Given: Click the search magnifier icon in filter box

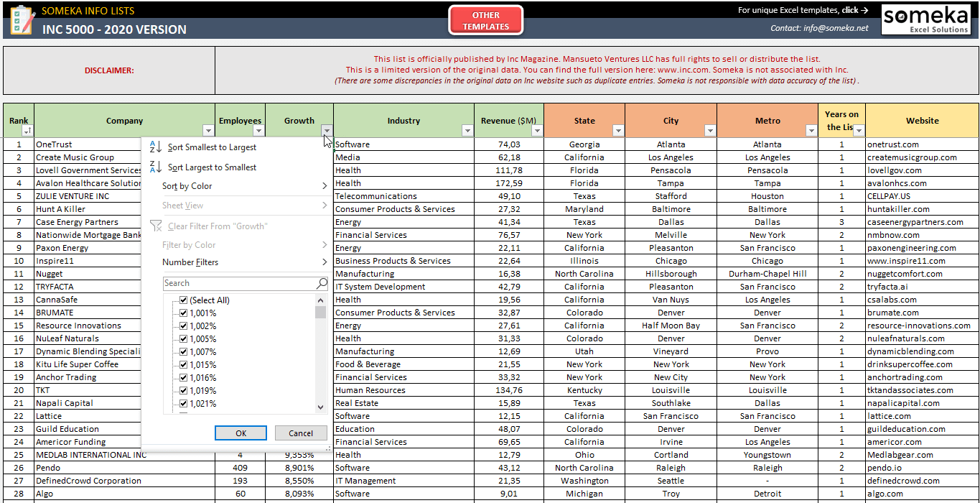Looking at the screenshot, I should 322,283.
